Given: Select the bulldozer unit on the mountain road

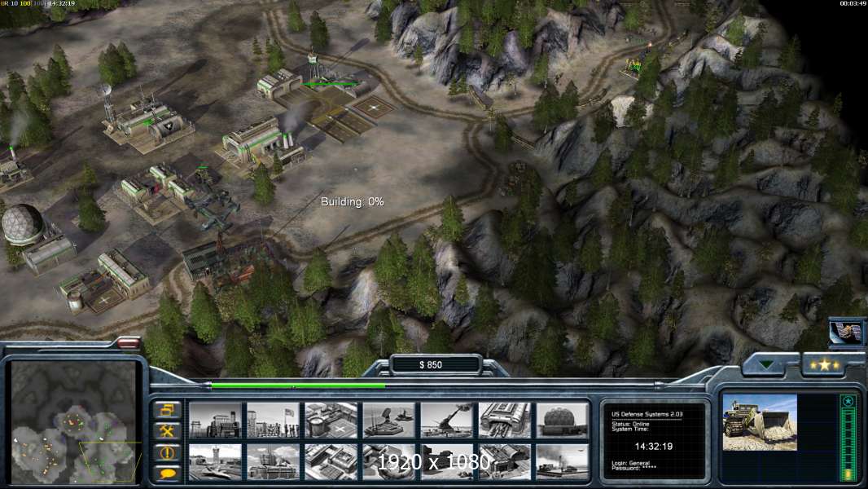Looking at the screenshot, I should click(633, 68).
